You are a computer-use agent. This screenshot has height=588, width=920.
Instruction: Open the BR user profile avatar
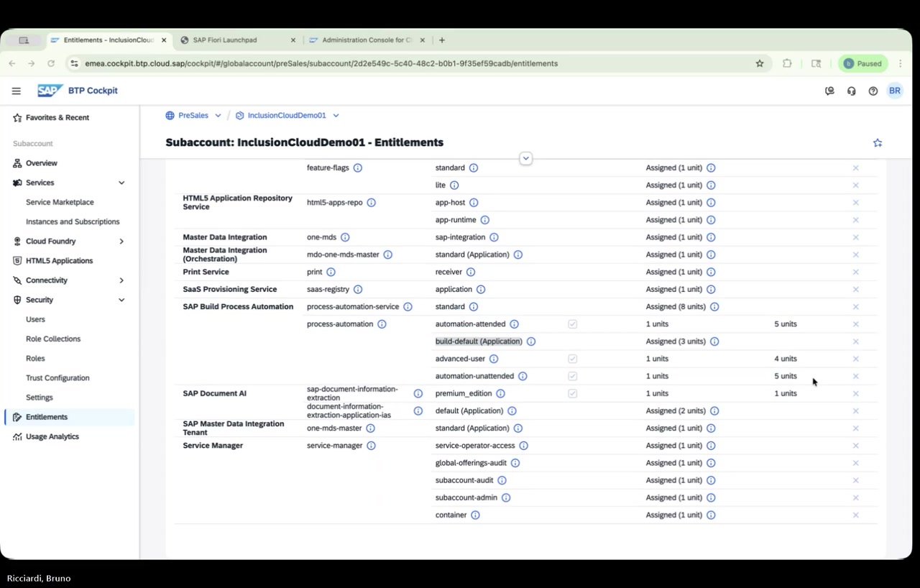point(894,91)
